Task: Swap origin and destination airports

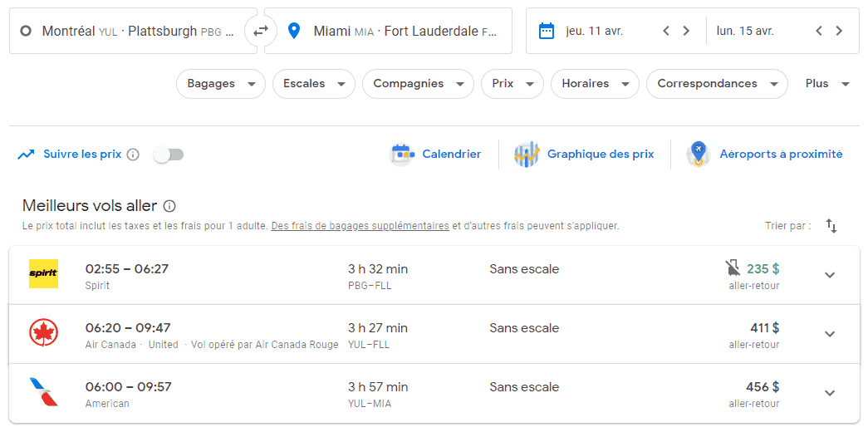Action: [x=261, y=31]
